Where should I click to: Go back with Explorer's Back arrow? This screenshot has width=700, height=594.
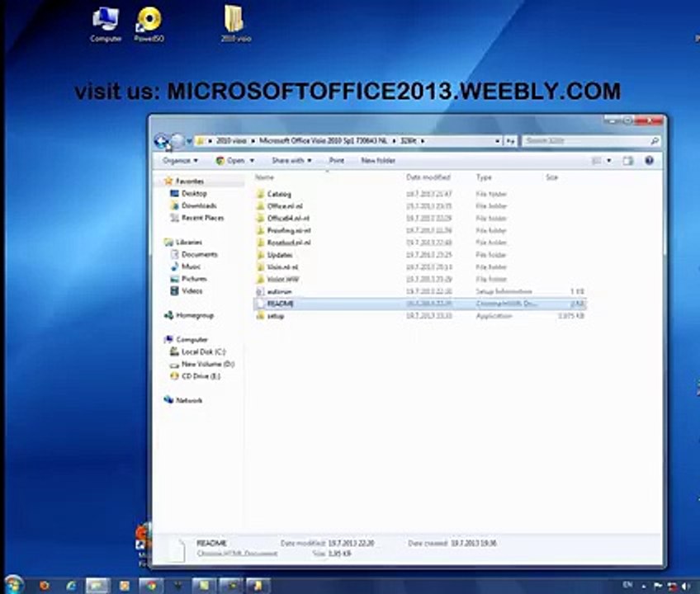coord(161,141)
